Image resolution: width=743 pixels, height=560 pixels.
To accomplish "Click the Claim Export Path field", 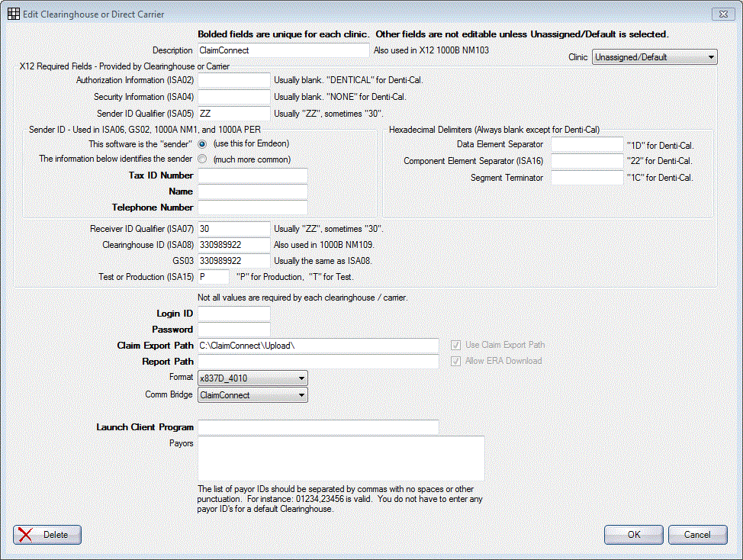I will tap(318, 346).
